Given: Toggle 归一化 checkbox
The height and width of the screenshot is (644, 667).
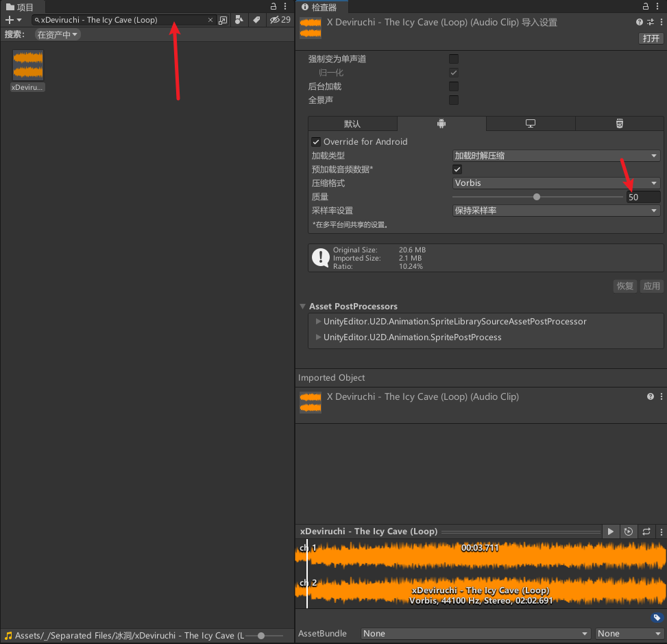Looking at the screenshot, I should [454, 73].
